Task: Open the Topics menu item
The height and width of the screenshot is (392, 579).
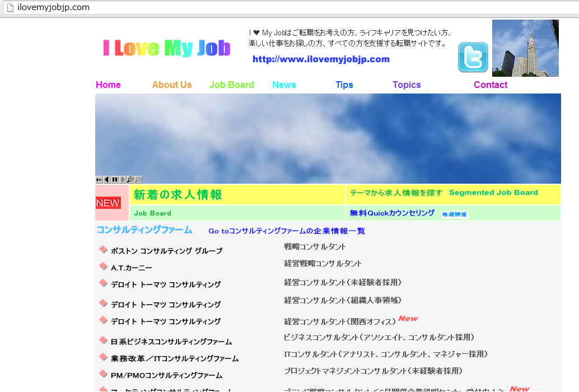Action: point(407,85)
